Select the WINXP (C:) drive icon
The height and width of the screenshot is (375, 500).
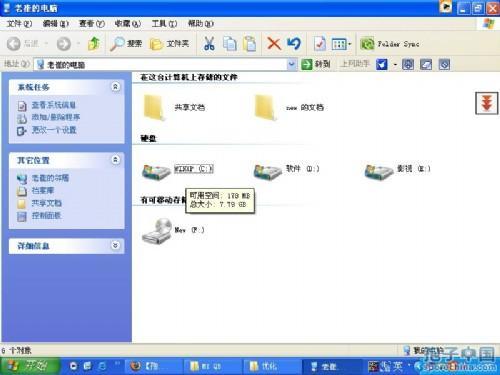[156, 171]
